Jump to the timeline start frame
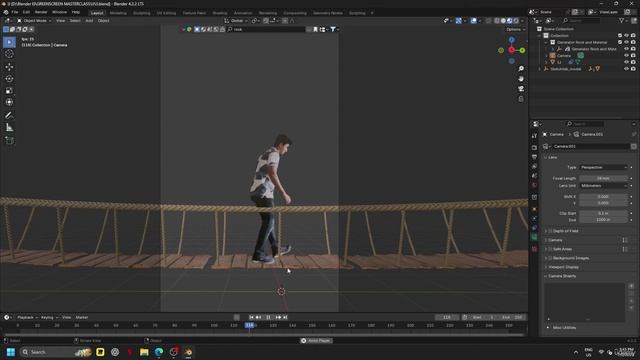The height and width of the screenshot is (360, 640). [251, 317]
